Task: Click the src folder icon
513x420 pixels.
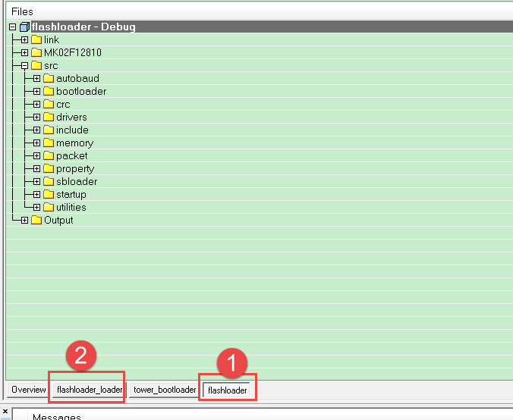Action: pyautogui.click(x=36, y=66)
